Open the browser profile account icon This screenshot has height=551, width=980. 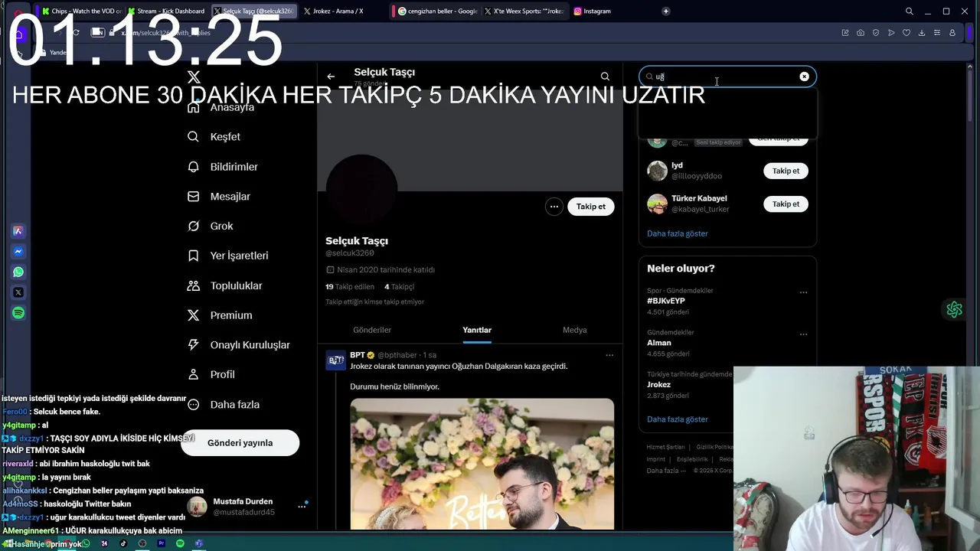952,33
